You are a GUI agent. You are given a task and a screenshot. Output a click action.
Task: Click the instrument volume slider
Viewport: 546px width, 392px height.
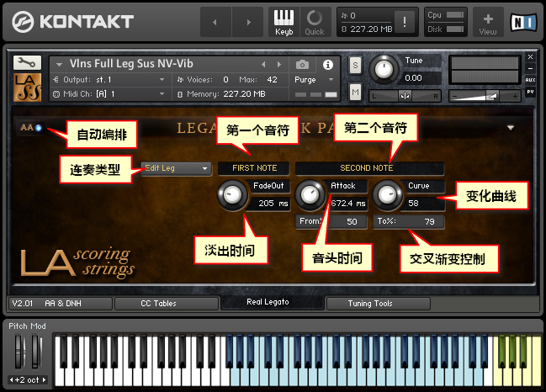pos(485,96)
